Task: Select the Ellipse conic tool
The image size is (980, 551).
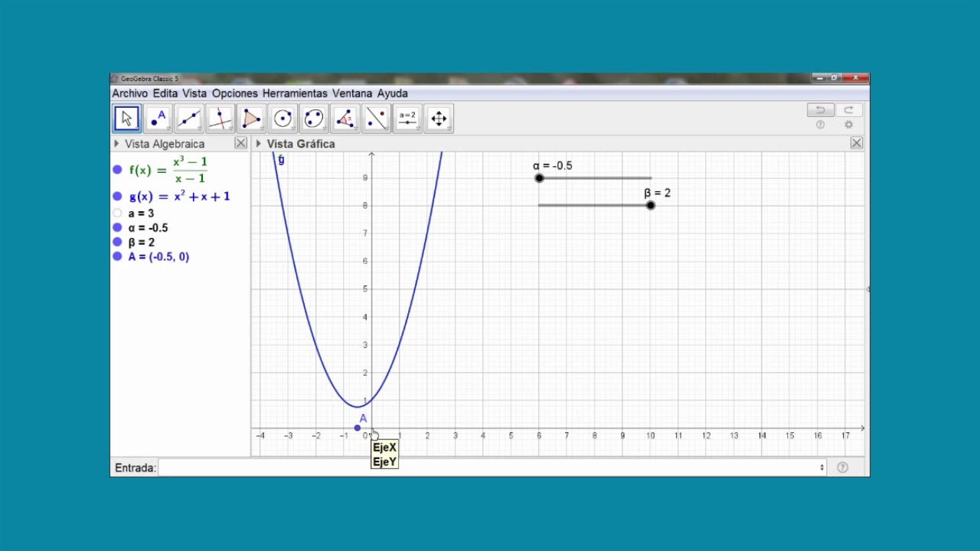Action: (x=314, y=119)
